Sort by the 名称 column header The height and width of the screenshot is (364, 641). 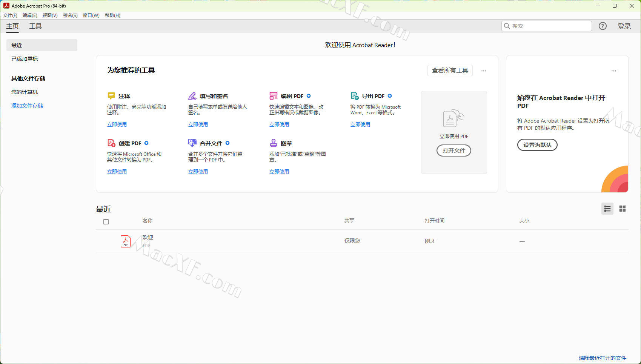pos(148,221)
